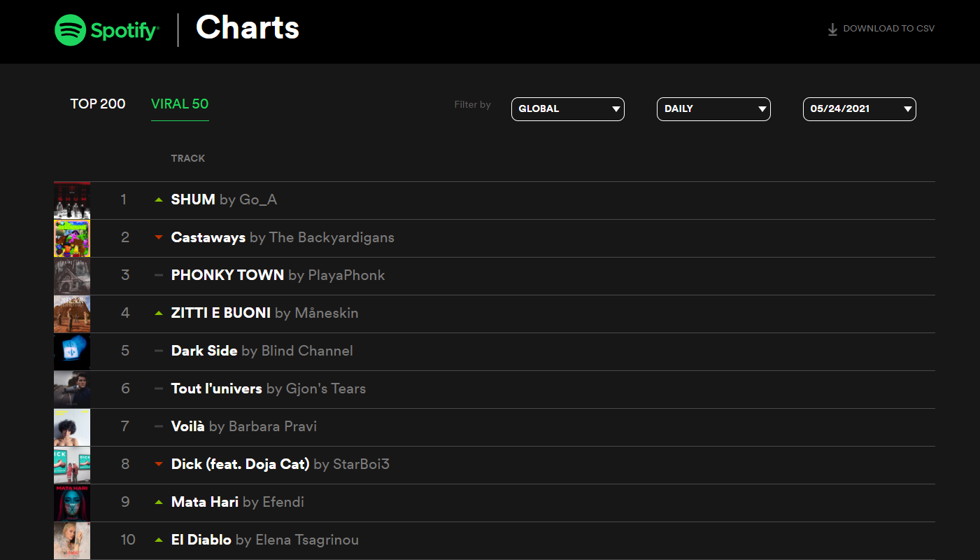Click the SHUM album cover thumbnail

pos(72,200)
